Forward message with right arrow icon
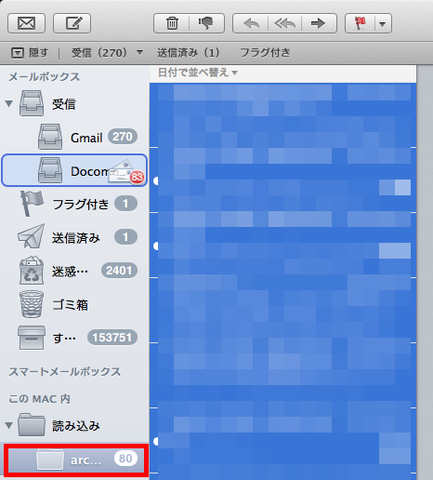 coord(318,23)
